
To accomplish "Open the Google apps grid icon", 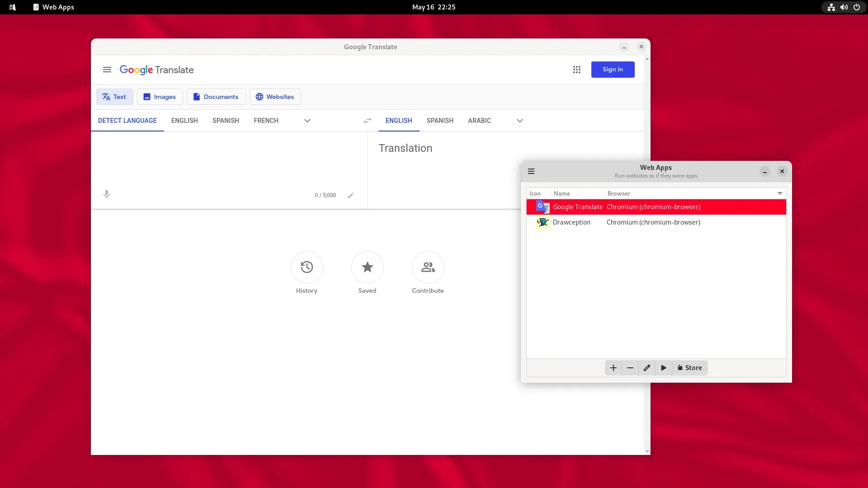I will [577, 70].
